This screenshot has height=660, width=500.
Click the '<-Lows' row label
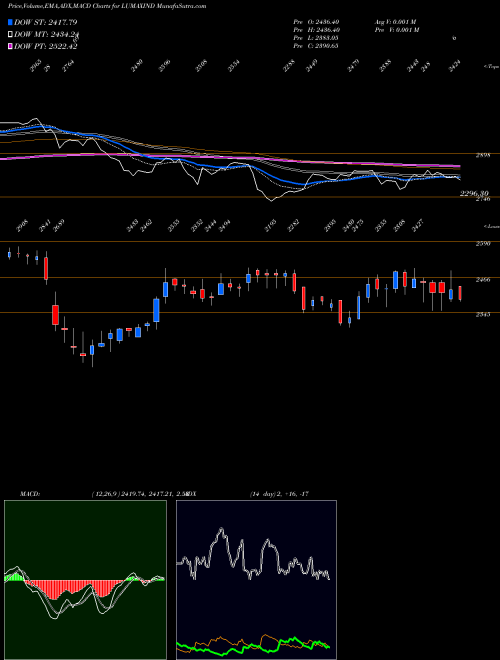coord(491,226)
